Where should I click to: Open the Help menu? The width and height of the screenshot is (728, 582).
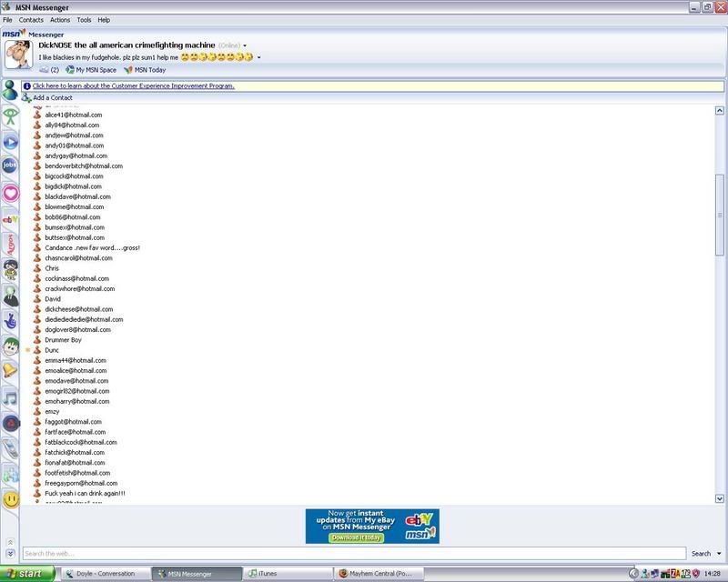(104, 20)
